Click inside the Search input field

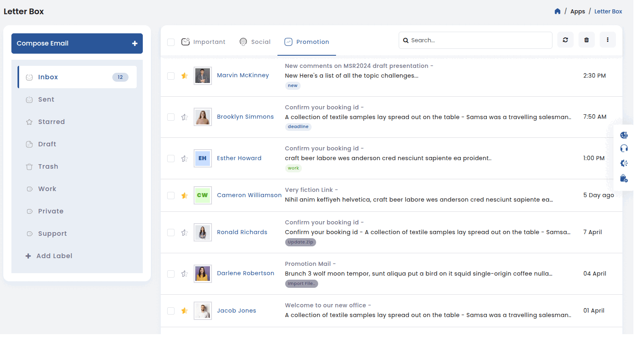[475, 40]
